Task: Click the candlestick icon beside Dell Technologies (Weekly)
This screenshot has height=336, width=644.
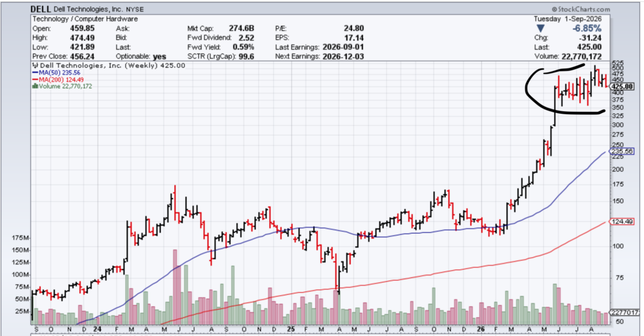Action: pos(35,65)
